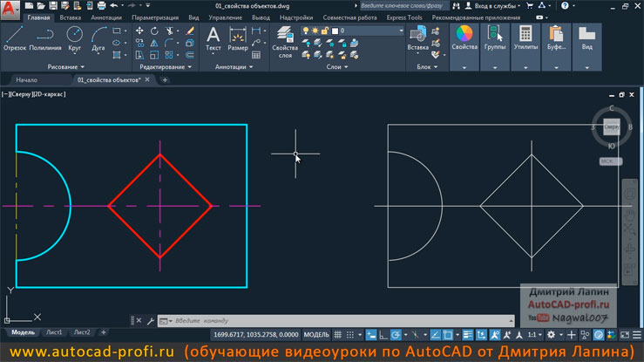This screenshot has height=362, width=644.
Task: Expand the Аннотации panel dropdown
Action: click(x=234, y=66)
